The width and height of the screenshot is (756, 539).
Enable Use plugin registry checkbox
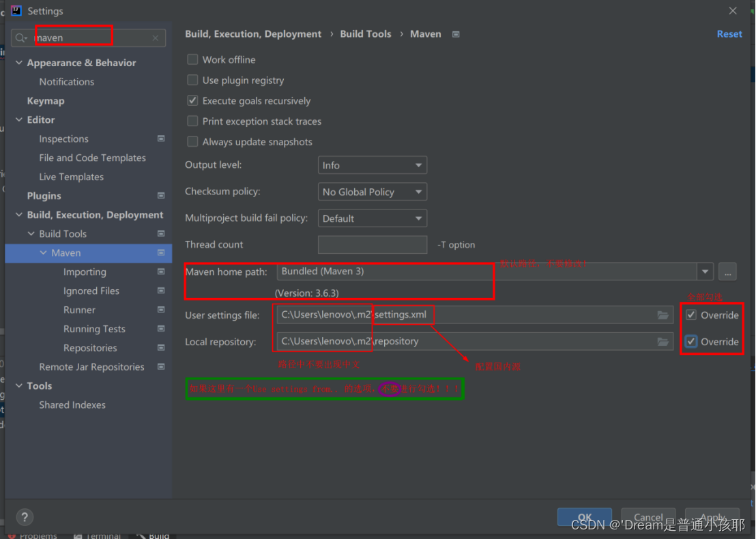pos(192,80)
